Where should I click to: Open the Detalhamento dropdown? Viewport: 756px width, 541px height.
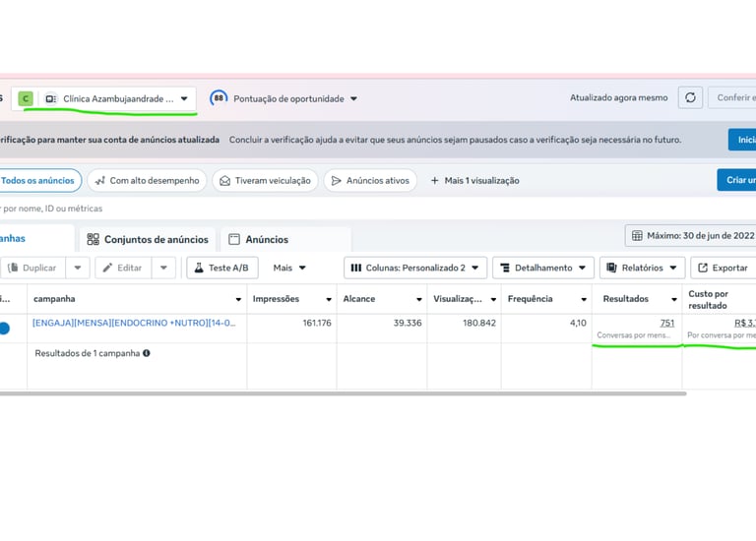click(x=543, y=268)
